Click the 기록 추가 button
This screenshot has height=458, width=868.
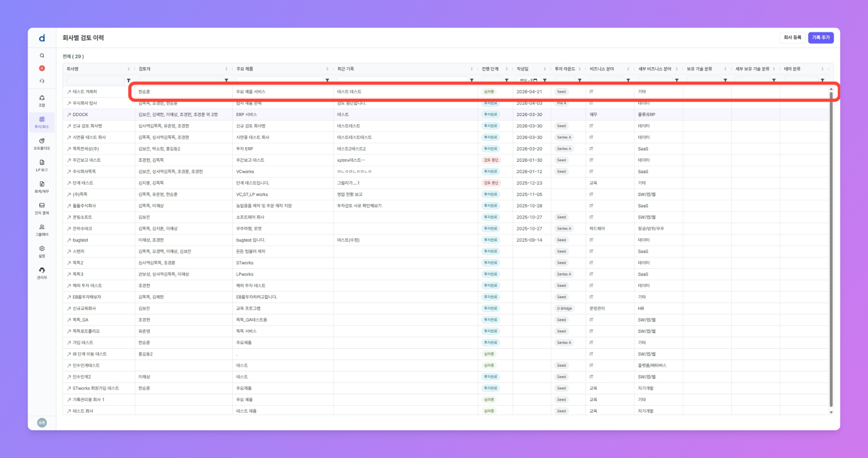point(821,37)
